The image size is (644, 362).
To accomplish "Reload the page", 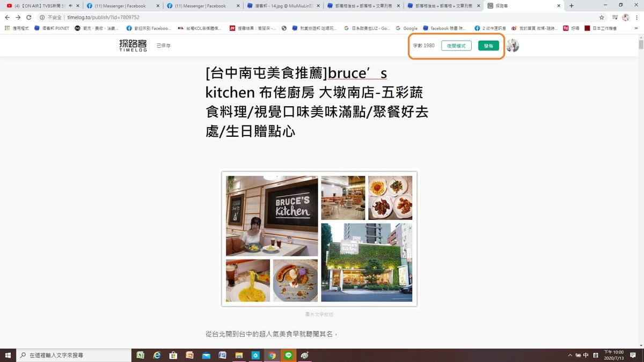I will point(29,17).
